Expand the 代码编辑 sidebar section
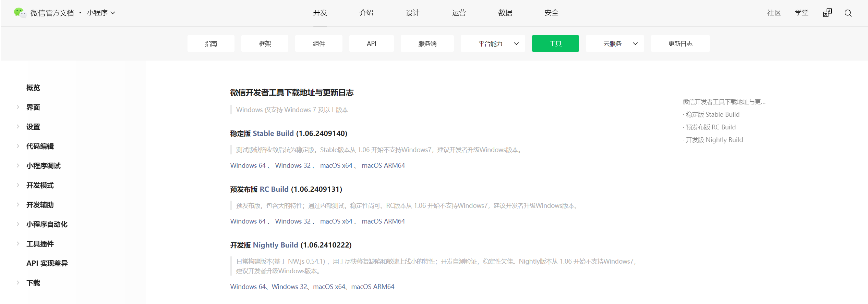Screen dimensions: 868x304 tap(18, 146)
